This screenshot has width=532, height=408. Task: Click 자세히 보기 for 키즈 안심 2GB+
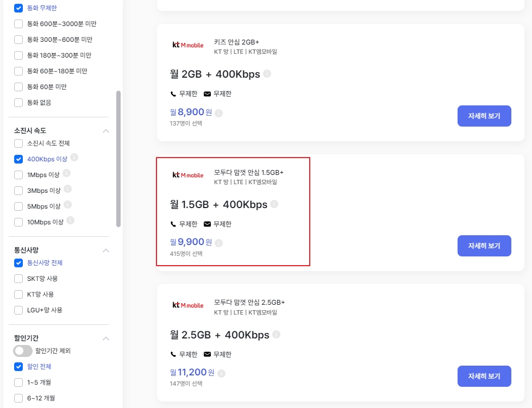coord(484,116)
